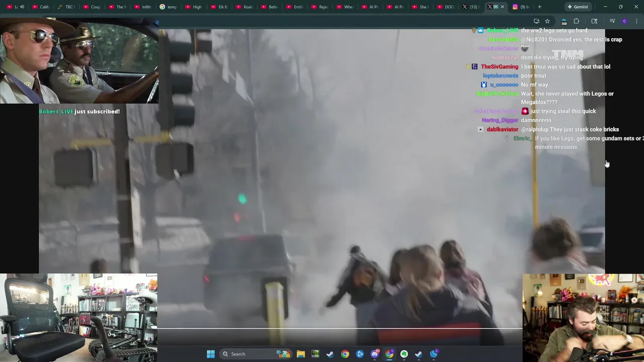Open the Chrome three-dot menu

pos(636,21)
